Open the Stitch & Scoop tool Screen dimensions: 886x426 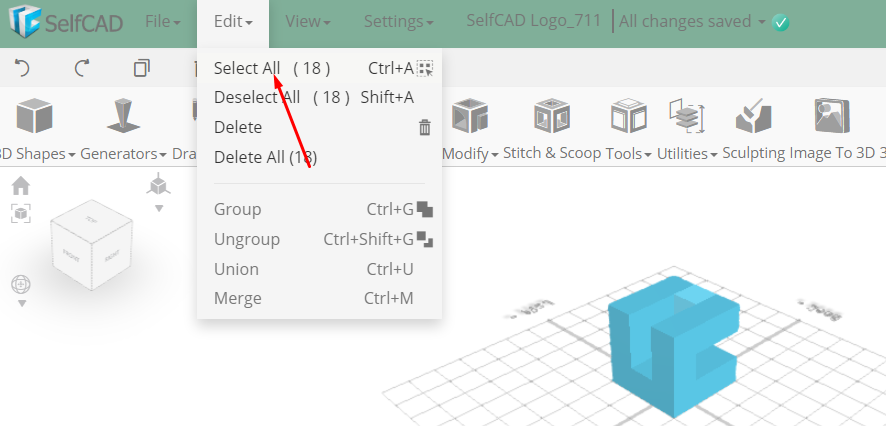click(x=551, y=117)
